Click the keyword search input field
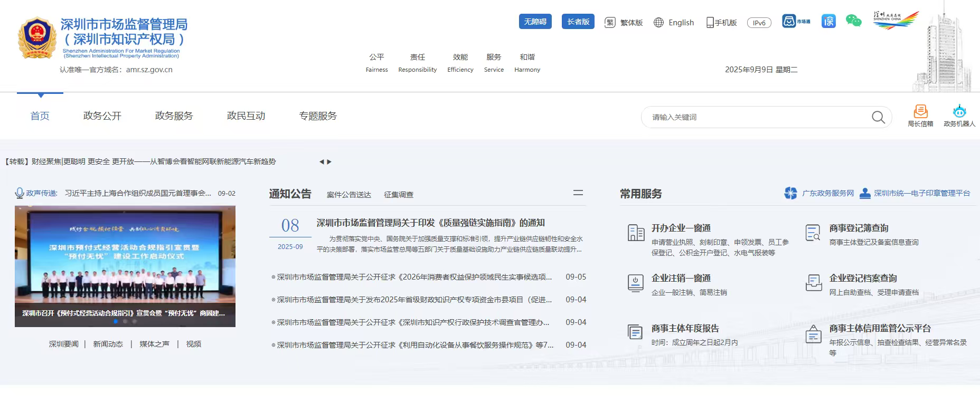Image resolution: width=980 pixels, height=402 pixels. tap(755, 117)
